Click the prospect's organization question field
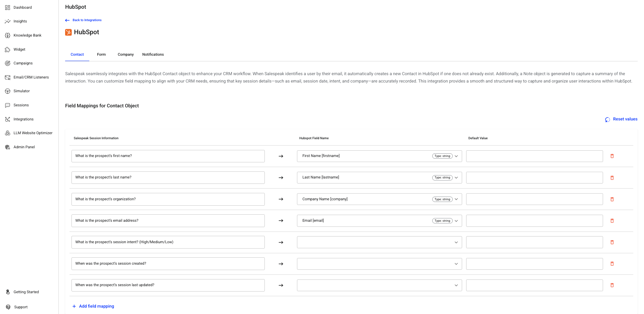This screenshot has width=644, height=314. click(x=168, y=199)
